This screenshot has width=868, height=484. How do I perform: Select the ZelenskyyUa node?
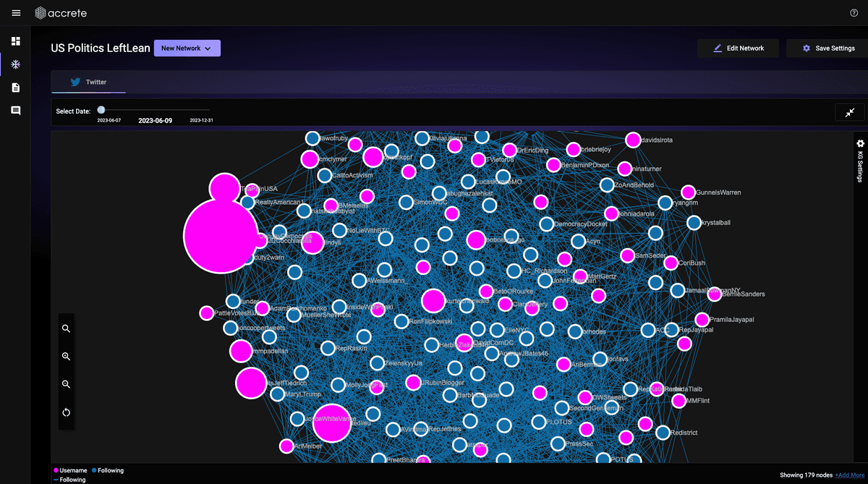pos(377,363)
